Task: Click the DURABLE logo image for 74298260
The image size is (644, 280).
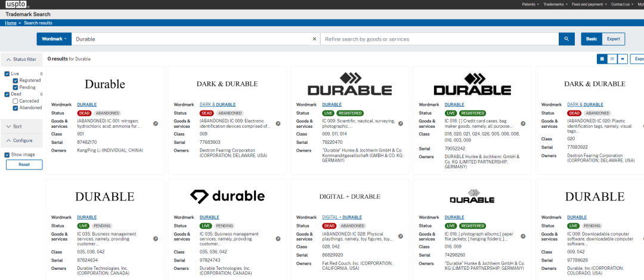Action: click(x=472, y=196)
